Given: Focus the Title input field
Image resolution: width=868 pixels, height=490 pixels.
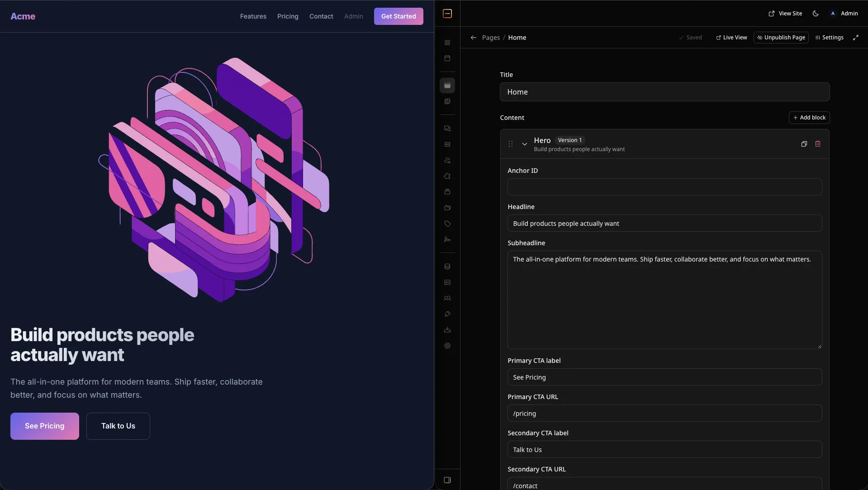Looking at the screenshot, I should pos(664,92).
